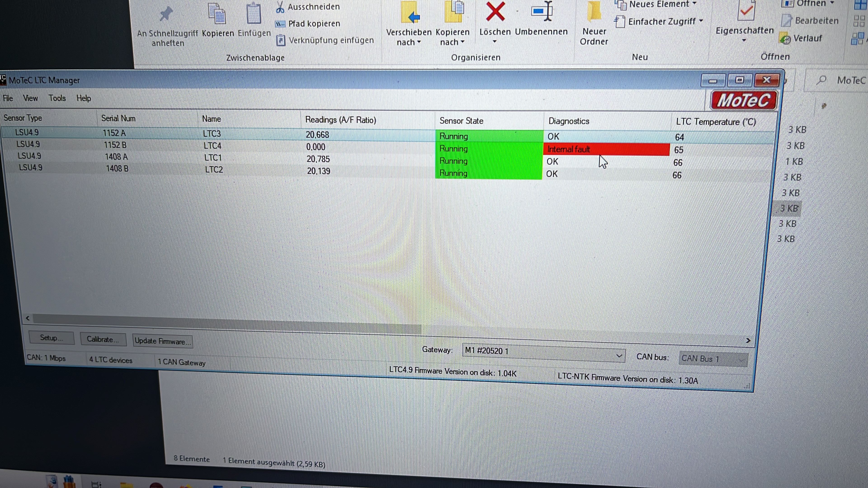The width and height of the screenshot is (868, 488).
Task: Click the right arrow of the horizontal scrollbar
Action: click(x=748, y=341)
